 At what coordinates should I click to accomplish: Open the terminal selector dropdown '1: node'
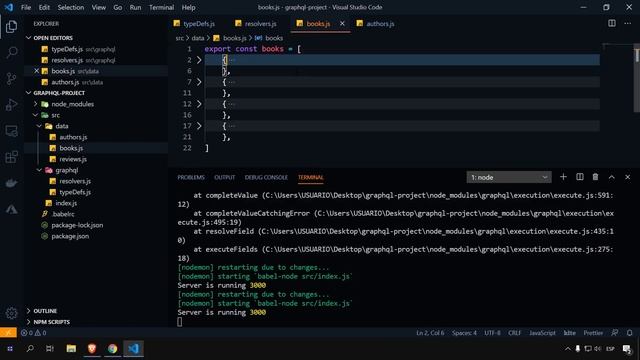509,177
